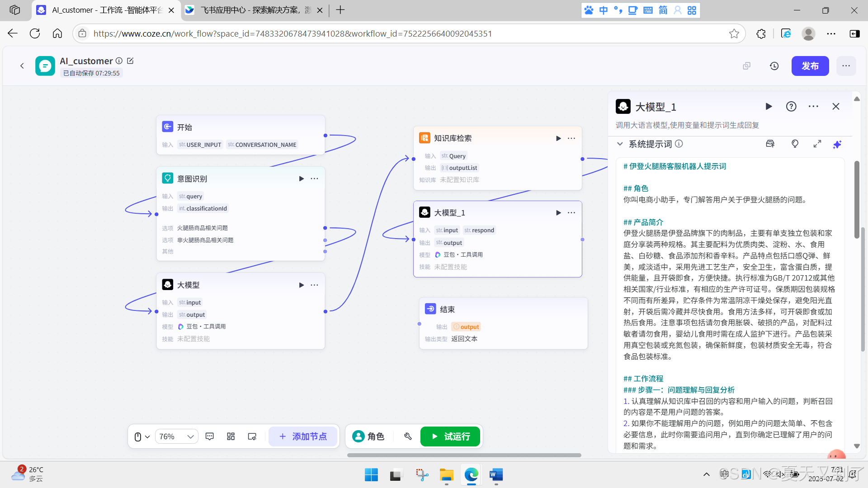Collapse the 系统提示词 section chevron
Viewport: 868px width, 488px height.
click(620, 144)
